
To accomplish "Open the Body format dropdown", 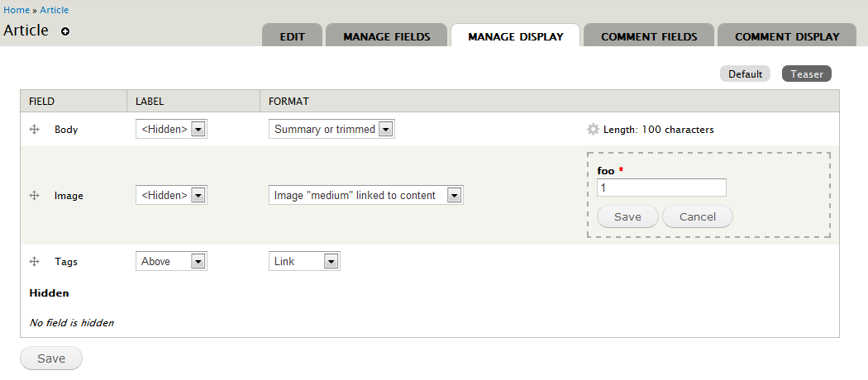I will (x=331, y=130).
